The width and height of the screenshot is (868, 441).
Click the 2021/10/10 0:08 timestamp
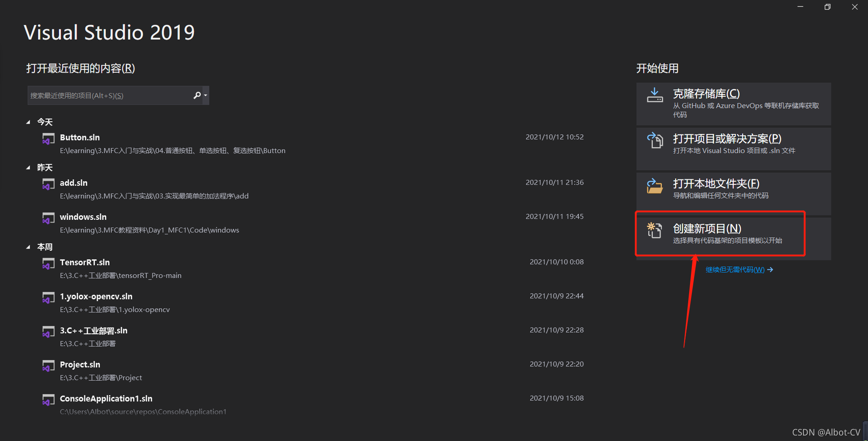pos(557,262)
